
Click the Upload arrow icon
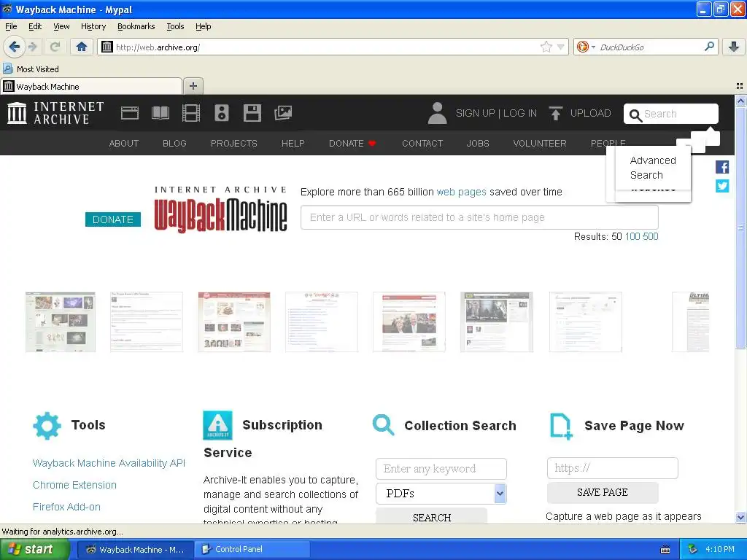555,113
